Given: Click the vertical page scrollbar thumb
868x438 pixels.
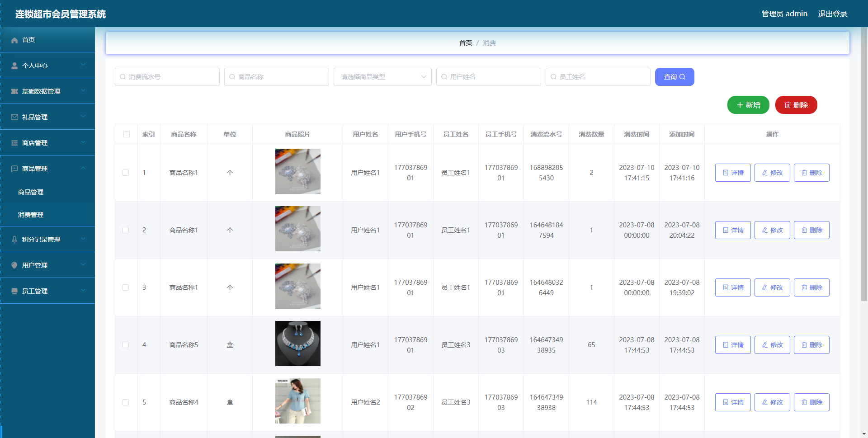Looking at the screenshot, I should [864, 165].
